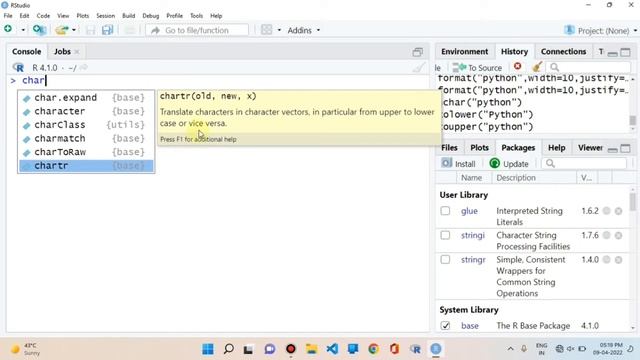Minimize the Packages pane
This screenshot has width=640, height=360.
coord(612,149)
